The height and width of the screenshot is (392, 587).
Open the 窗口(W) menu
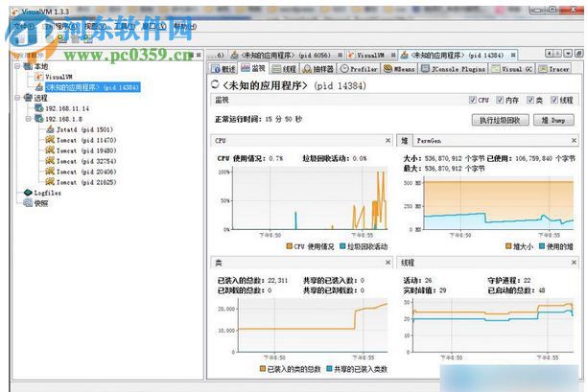pyautogui.click(x=153, y=26)
